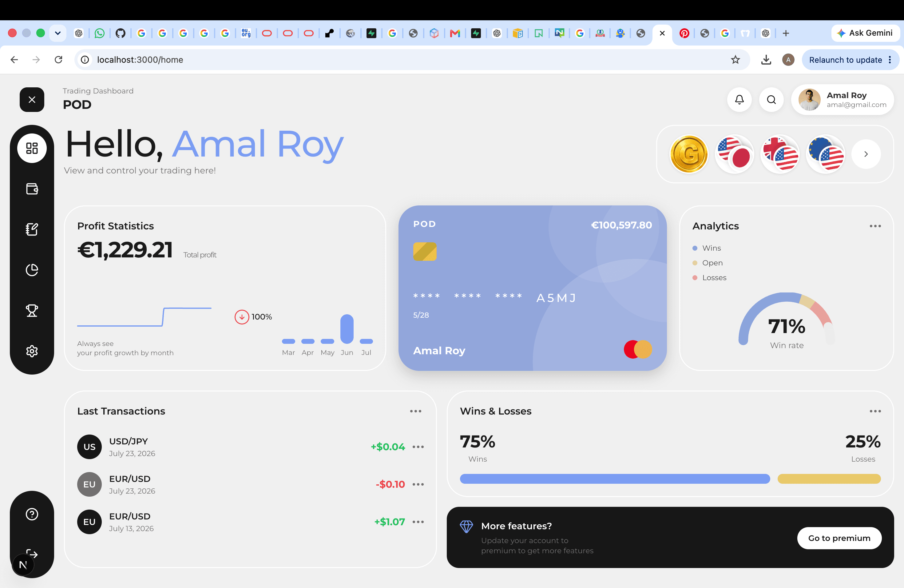Click the address bar URL

pos(140,60)
